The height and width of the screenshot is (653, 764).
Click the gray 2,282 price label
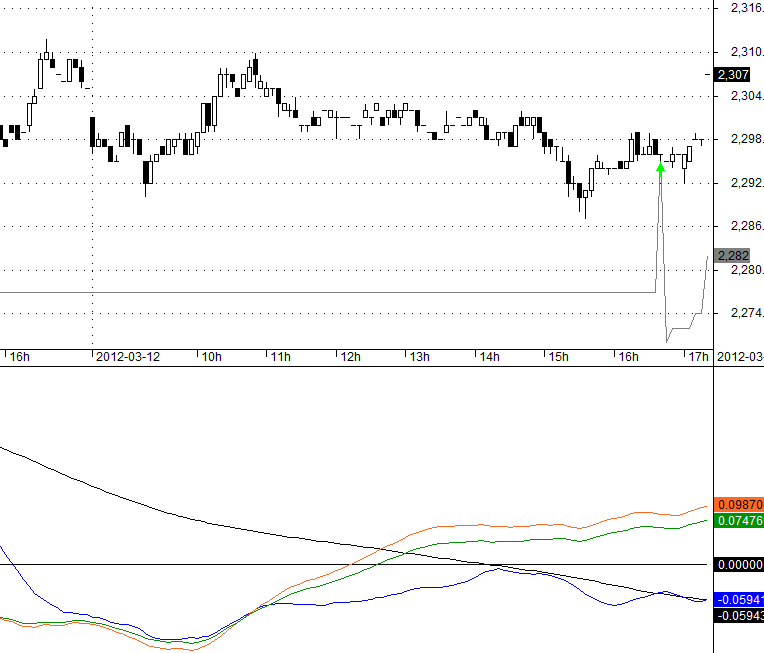[x=733, y=256]
